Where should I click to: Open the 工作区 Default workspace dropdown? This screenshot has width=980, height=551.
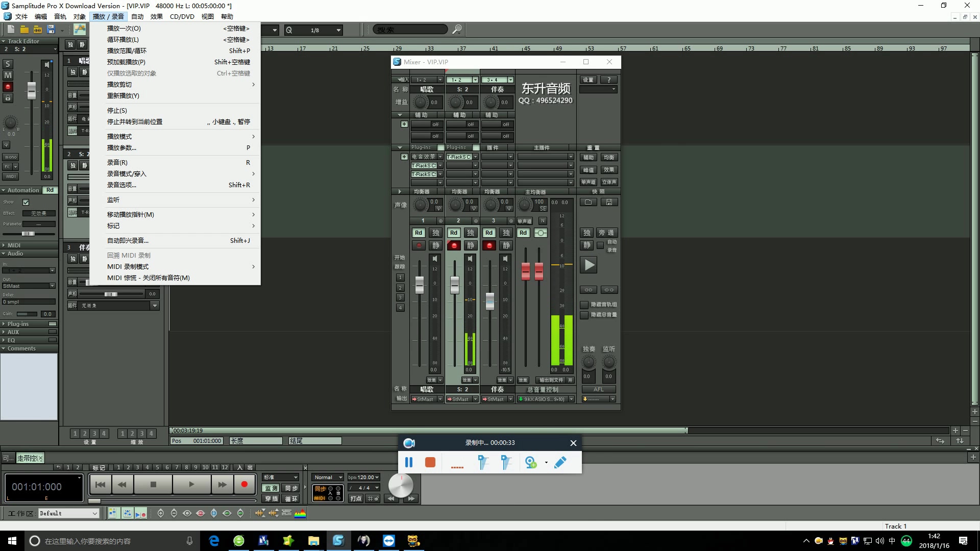(95, 513)
